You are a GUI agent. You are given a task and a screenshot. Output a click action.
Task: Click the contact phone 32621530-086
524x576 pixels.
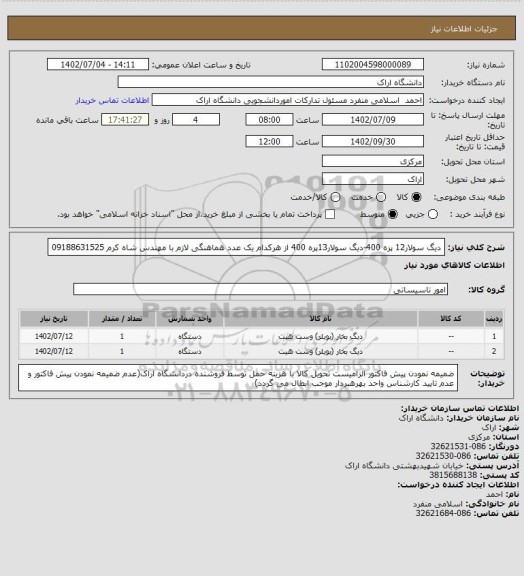point(443,456)
